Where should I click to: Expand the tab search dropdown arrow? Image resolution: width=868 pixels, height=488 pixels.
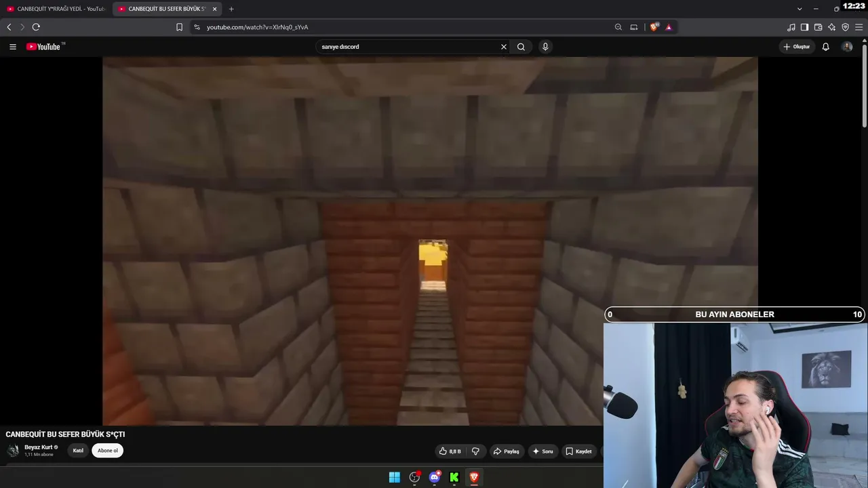(x=800, y=9)
